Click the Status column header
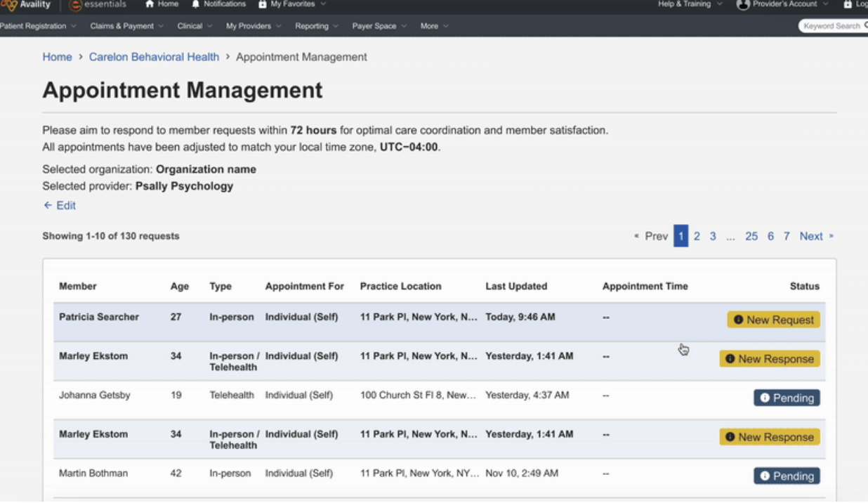868x503 pixels. pos(805,286)
